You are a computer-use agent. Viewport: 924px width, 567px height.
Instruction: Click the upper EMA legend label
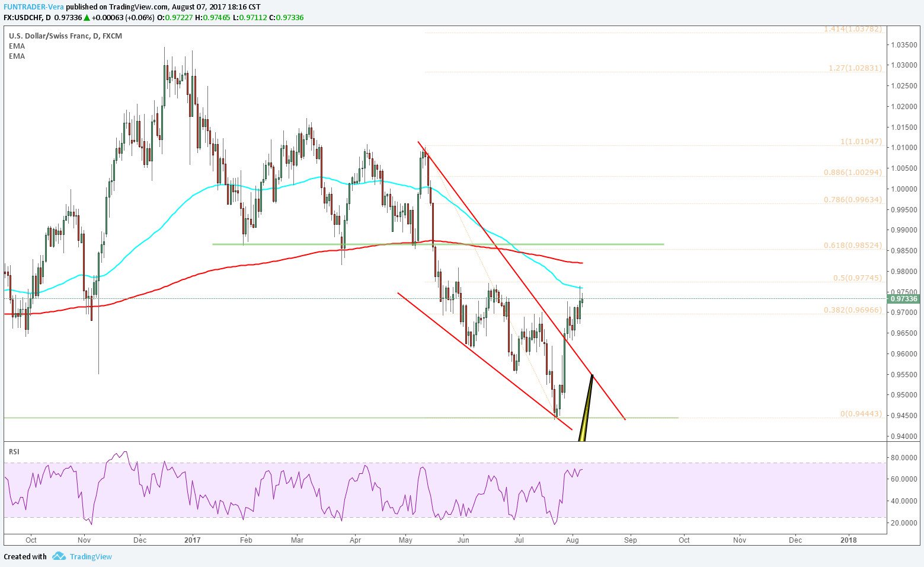pyautogui.click(x=17, y=46)
